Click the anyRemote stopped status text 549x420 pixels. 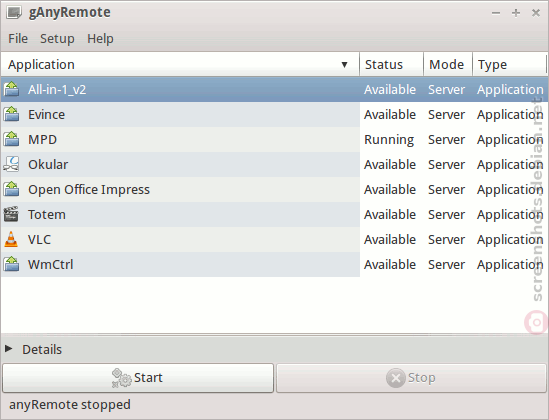pos(70,405)
